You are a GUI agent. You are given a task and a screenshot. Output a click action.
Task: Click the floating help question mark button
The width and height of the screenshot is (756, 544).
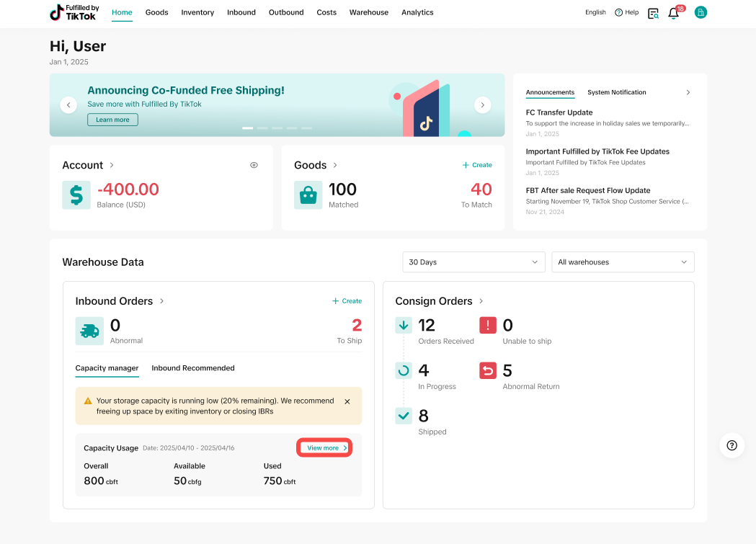coord(731,445)
